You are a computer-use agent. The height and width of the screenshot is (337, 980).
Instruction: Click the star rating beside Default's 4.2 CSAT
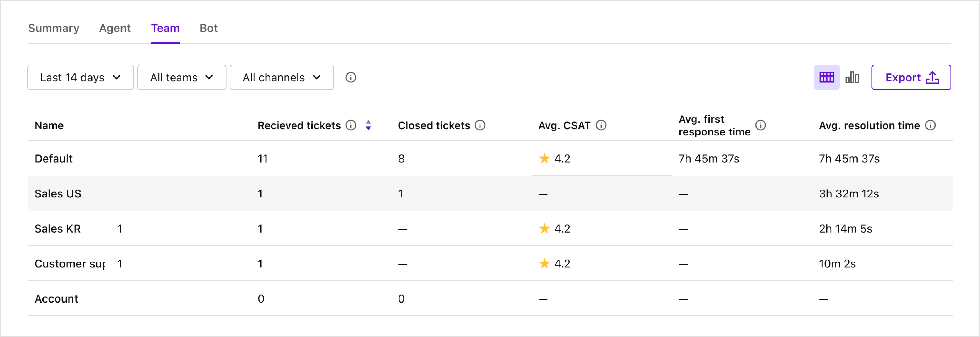coord(545,159)
